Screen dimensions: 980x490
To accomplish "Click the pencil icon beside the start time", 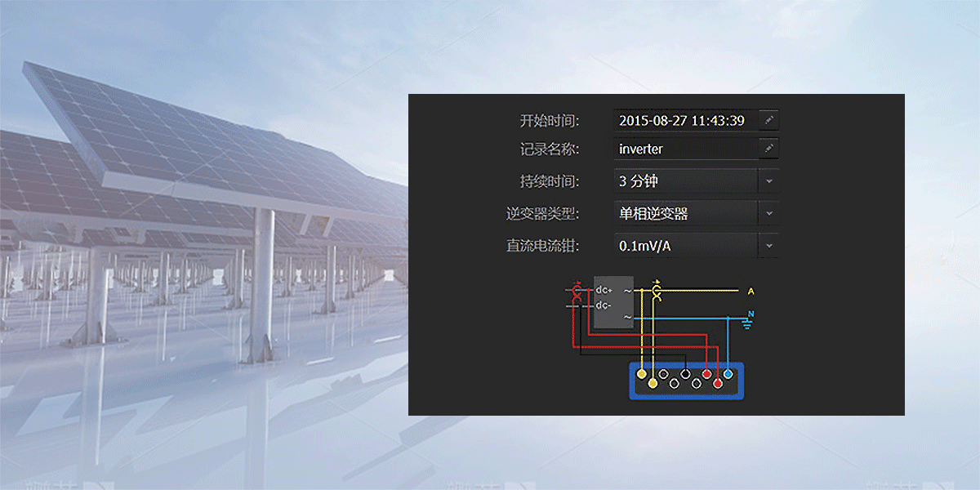I will coord(768,121).
